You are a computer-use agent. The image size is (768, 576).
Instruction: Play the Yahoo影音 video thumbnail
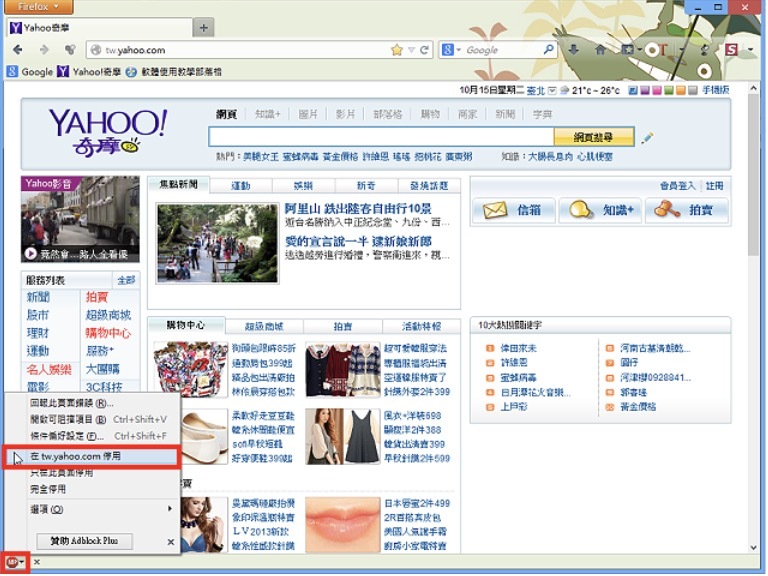80,219
